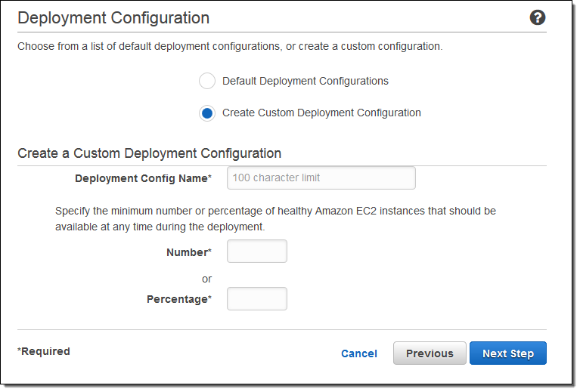
Task: Select the Default Deployment Configurations radio button
Action: pos(207,81)
